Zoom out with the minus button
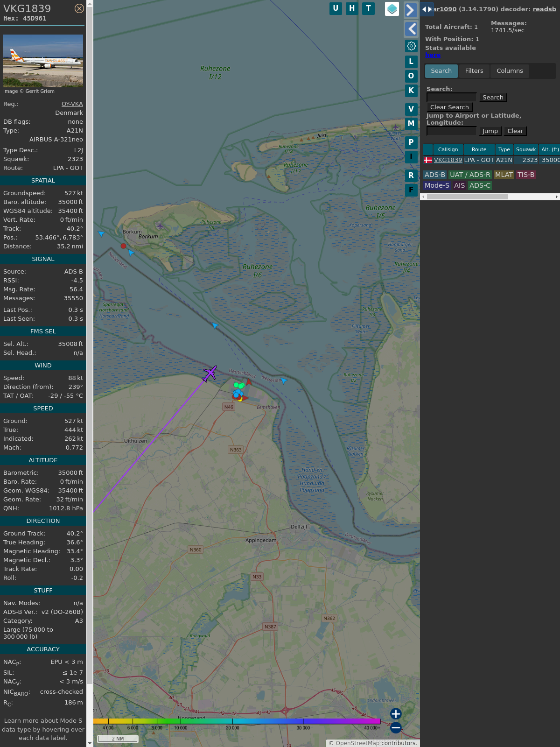This screenshot has height=747, width=560. 396,727
